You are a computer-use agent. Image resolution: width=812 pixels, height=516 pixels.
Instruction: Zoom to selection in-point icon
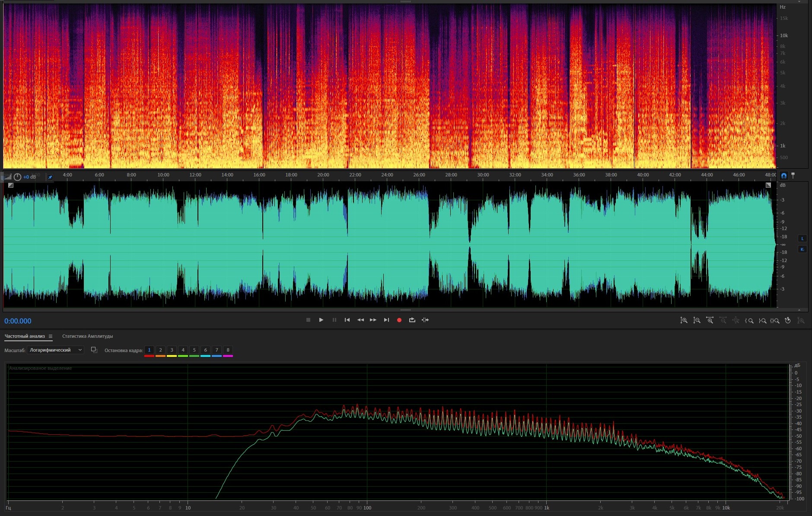click(749, 320)
